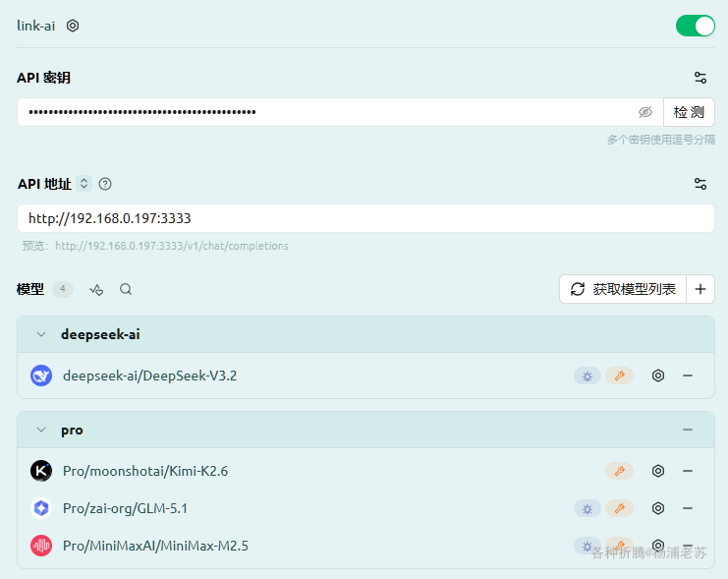728x579 pixels.
Task: Click the GLM model logo
Action: (x=41, y=508)
